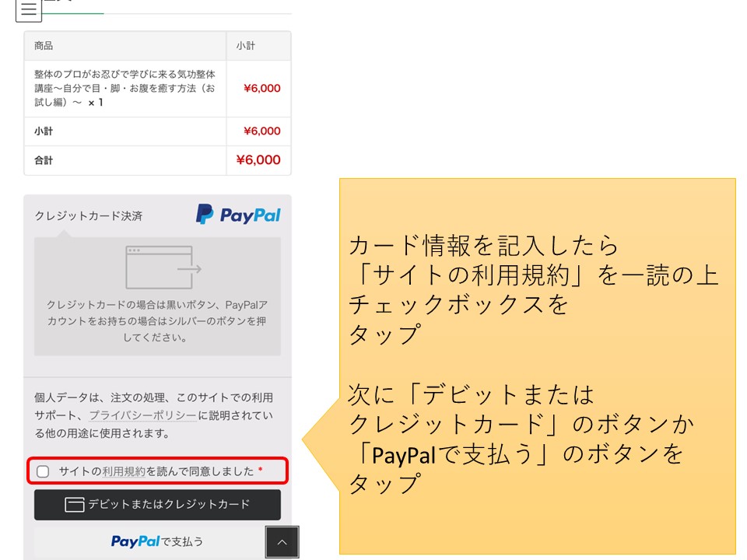Open the 利用規約 link
Image resolution: width=747 pixels, height=560 pixels.
[x=124, y=471]
